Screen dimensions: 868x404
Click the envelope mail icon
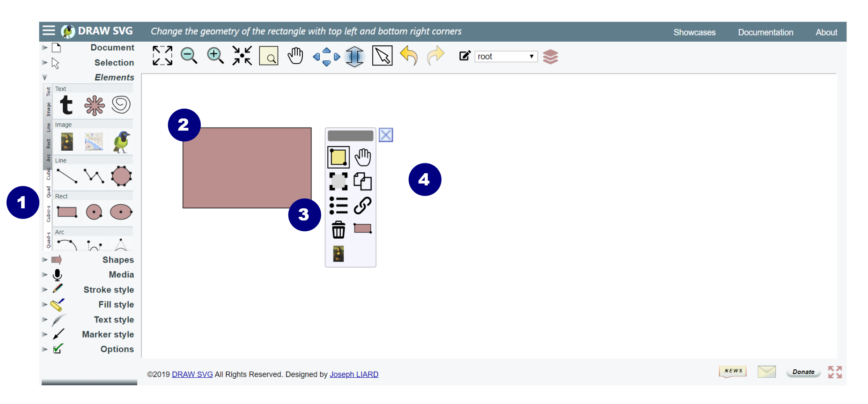pos(767,372)
